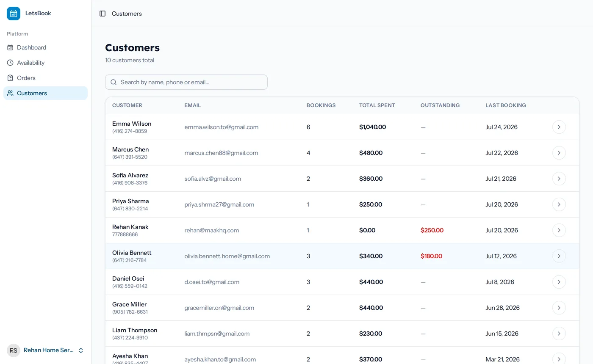Viewport: 593px width, 364px height.
Task: Click the Total Spent column header
Action: (377, 105)
